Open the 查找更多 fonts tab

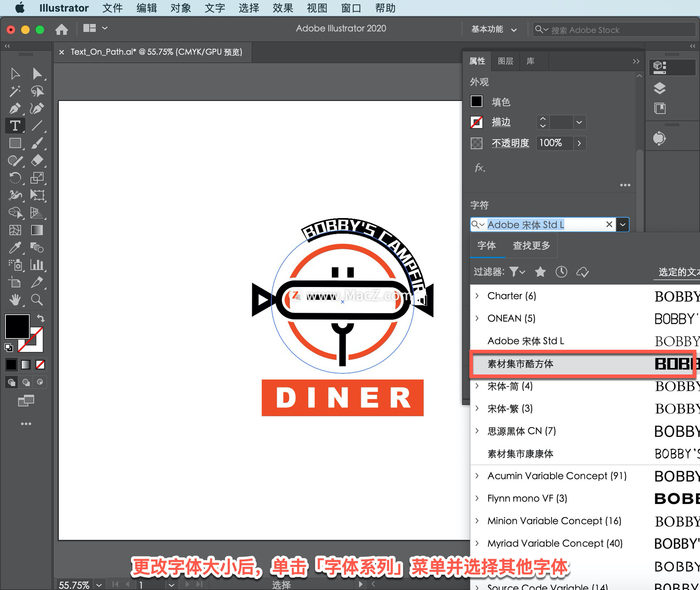(531, 245)
